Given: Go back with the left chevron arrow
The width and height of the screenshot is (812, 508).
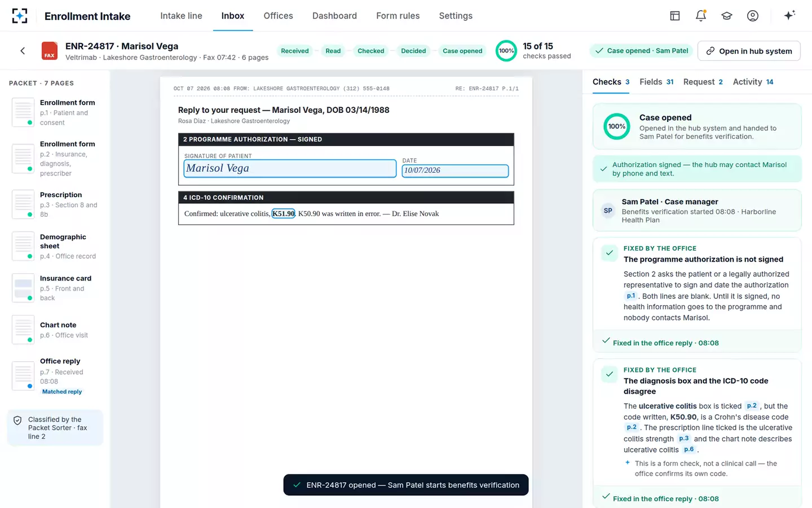Looking at the screenshot, I should click(23, 51).
